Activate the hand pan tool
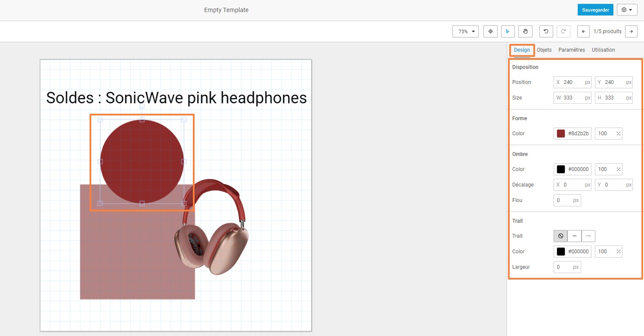The width and height of the screenshot is (644, 336). (x=525, y=31)
